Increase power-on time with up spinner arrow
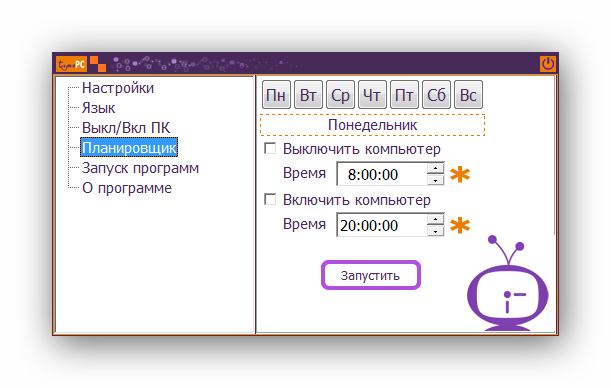Screen dimensions: 611x388 435,219
